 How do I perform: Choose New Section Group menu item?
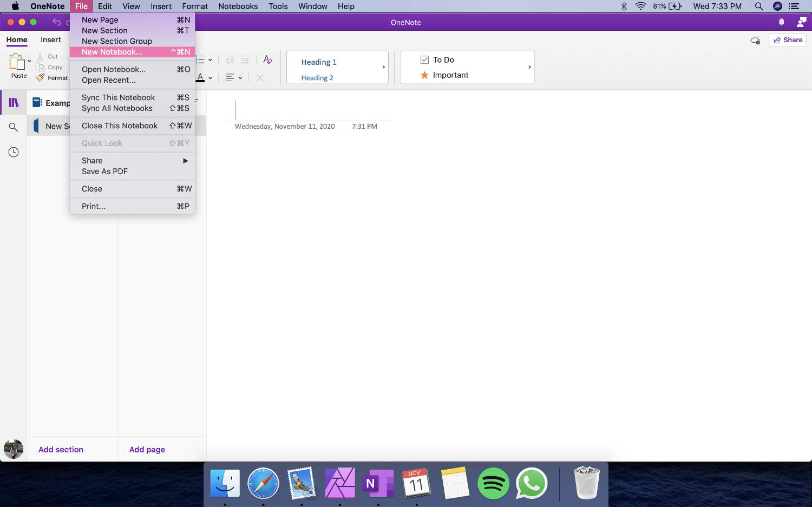[132, 41]
